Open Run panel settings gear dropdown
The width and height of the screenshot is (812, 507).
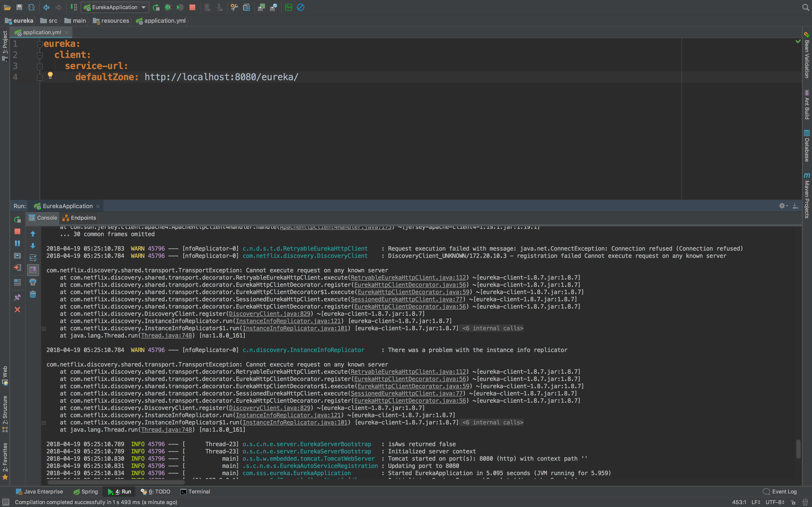tap(783, 206)
